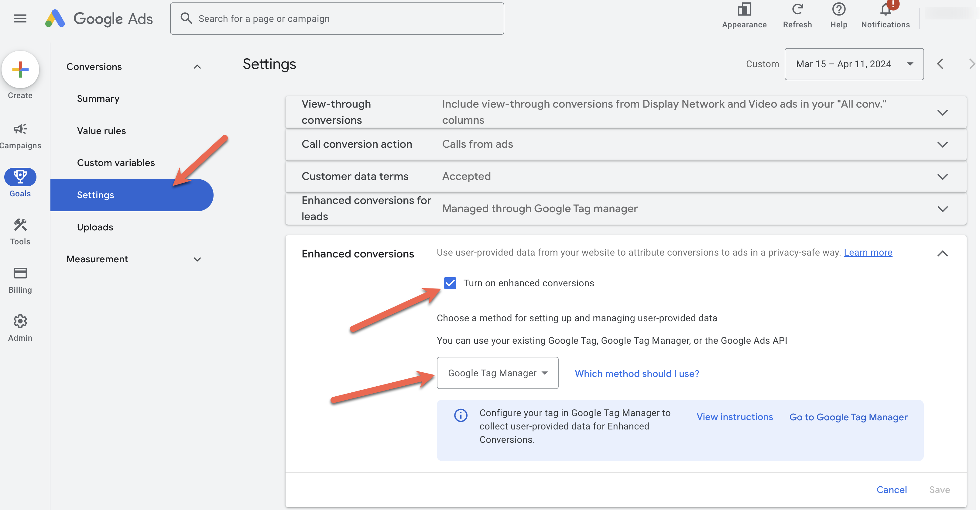Open Uploads menu item
The width and height of the screenshot is (980, 510).
point(95,227)
